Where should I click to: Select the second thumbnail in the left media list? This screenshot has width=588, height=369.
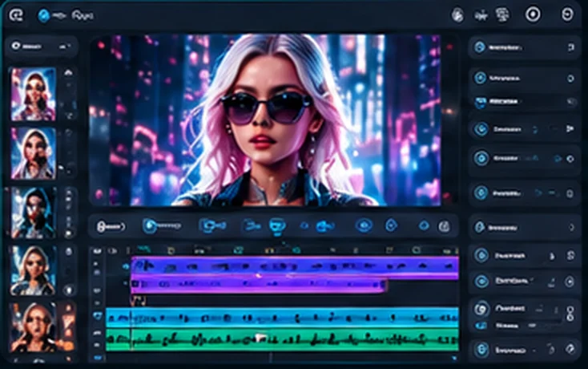tap(34, 153)
